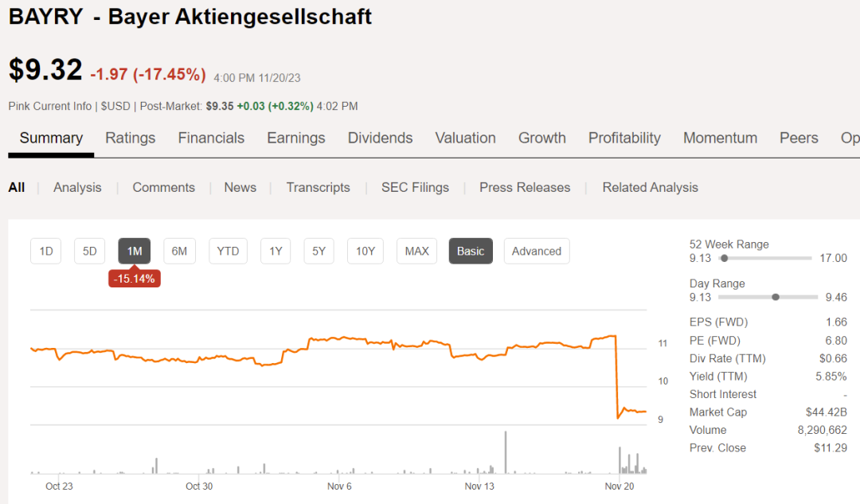Set chart range to 6M

[x=179, y=251]
